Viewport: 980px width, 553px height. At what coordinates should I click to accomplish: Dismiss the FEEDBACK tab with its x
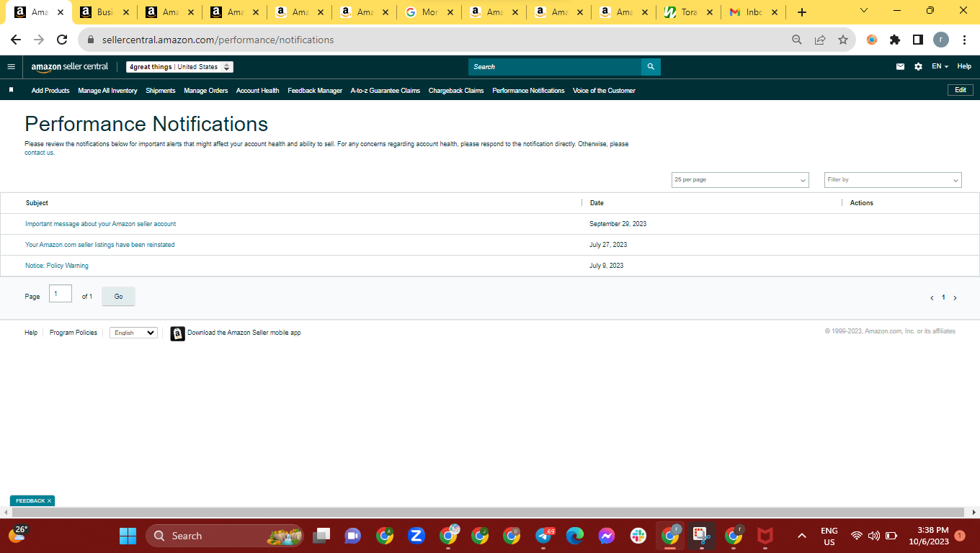click(49, 500)
